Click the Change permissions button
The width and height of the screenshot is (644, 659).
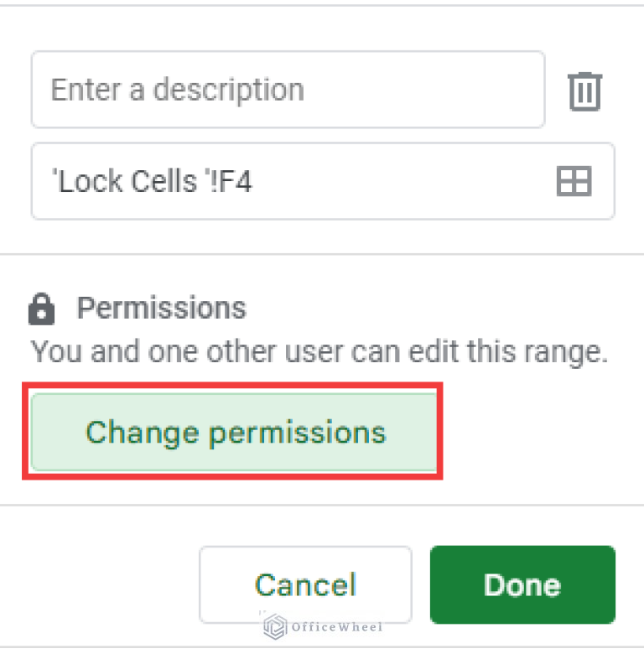coord(235,433)
